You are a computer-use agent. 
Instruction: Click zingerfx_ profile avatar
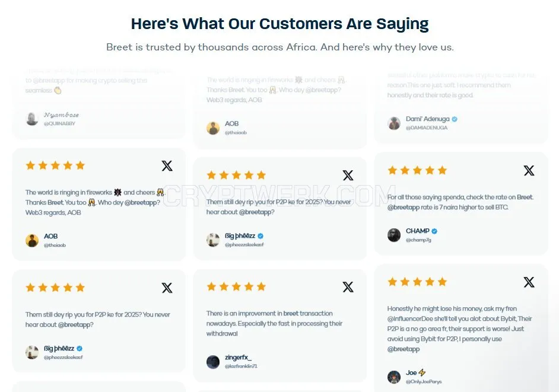[x=213, y=362]
